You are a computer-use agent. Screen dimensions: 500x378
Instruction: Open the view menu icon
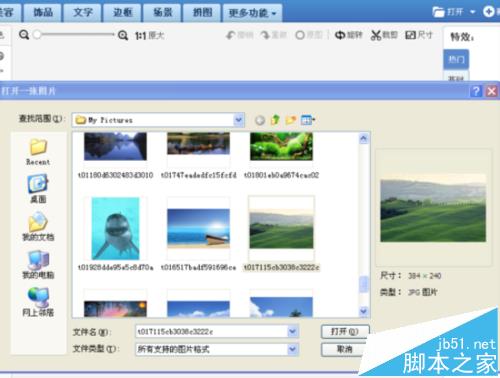click(x=308, y=120)
